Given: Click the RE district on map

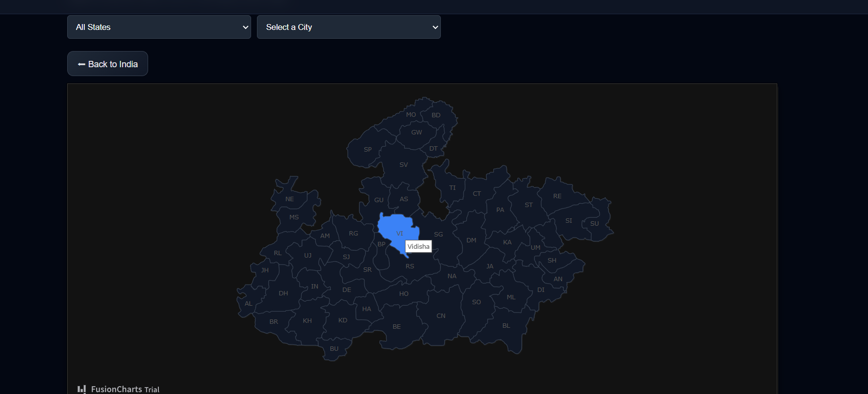Looking at the screenshot, I should [x=557, y=196].
